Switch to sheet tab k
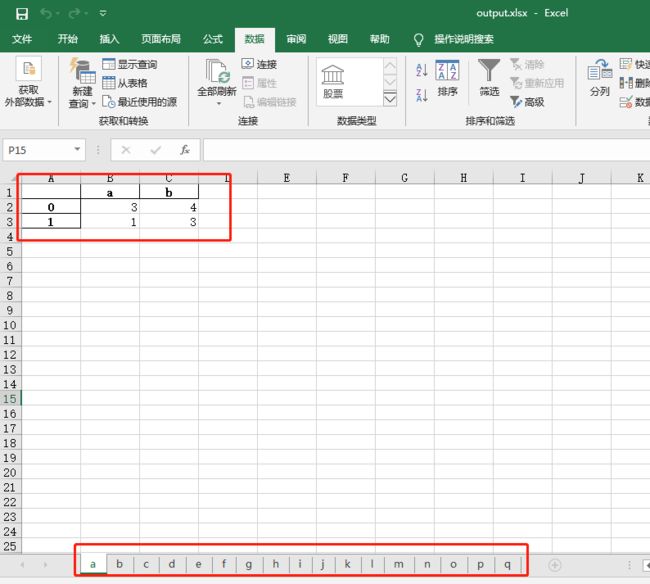This screenshot has width=650, height=584. click(x=347, y=564)
